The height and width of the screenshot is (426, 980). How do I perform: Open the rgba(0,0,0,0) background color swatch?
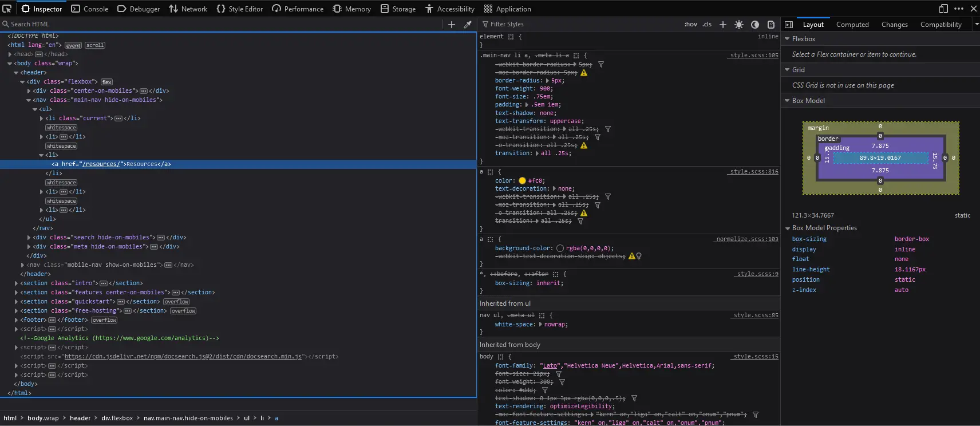pyautogui.click(x=560, y=248)
